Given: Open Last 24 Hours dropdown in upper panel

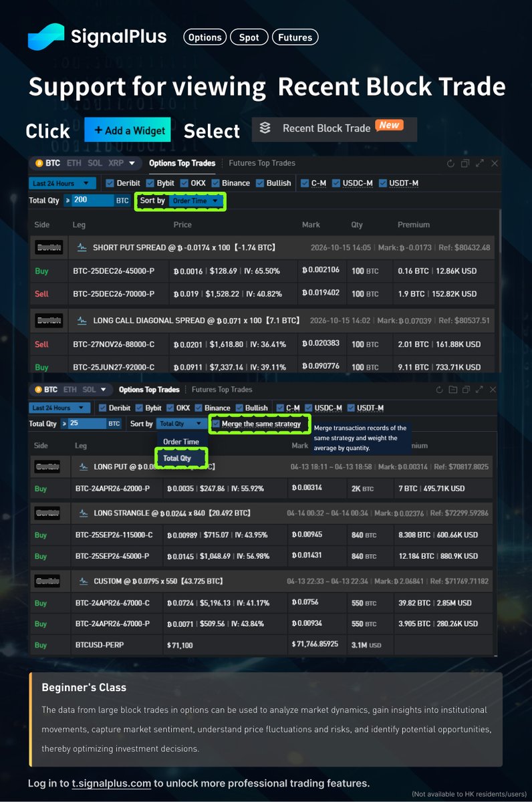Looking at the screenshot, I should (62, 183).
